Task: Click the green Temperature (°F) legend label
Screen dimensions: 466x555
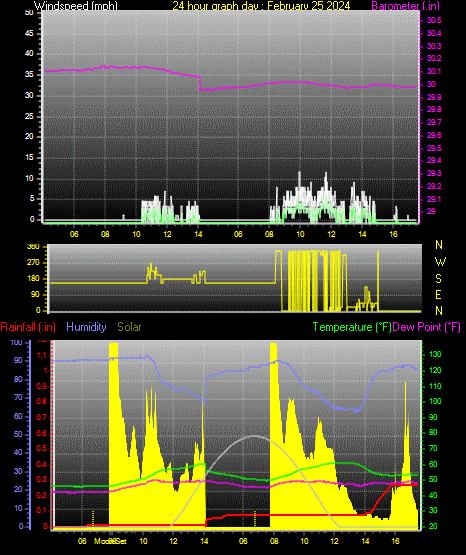Action: click(352, 327)
